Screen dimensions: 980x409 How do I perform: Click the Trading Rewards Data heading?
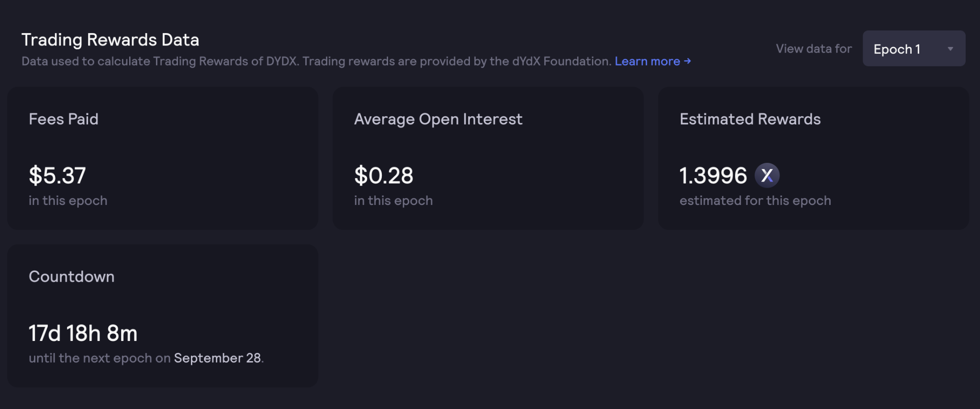[x=110, y=40]
